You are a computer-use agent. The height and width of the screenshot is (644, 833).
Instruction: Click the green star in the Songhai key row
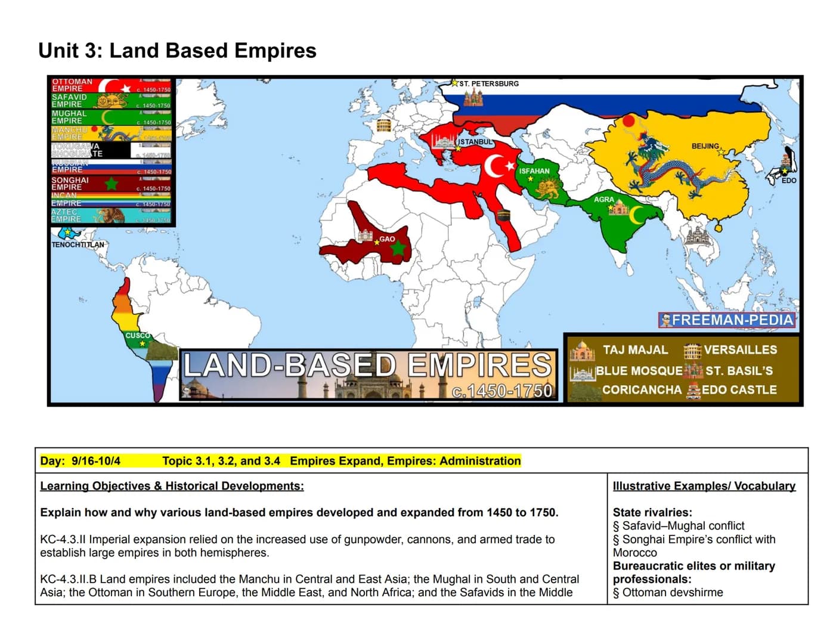point(111,183)
